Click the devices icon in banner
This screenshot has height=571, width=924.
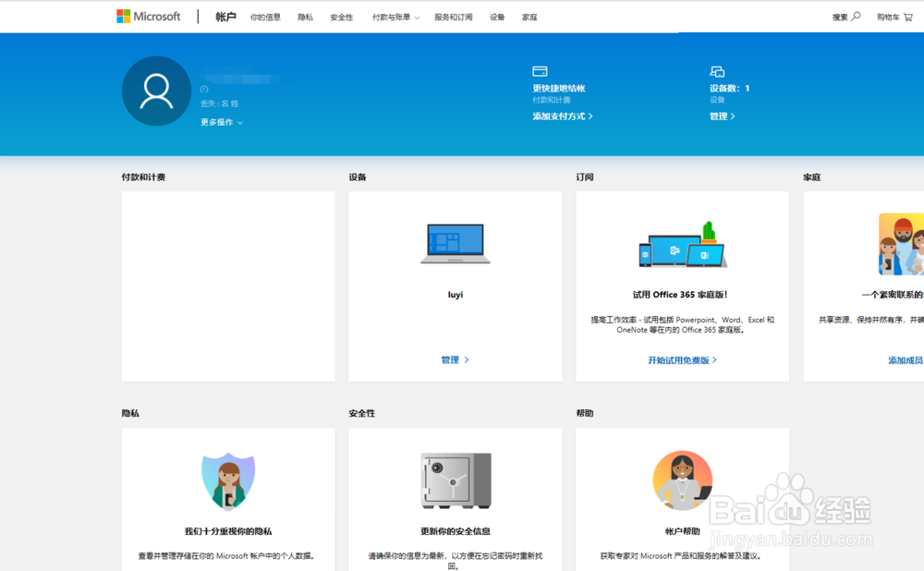pos(717,71)
